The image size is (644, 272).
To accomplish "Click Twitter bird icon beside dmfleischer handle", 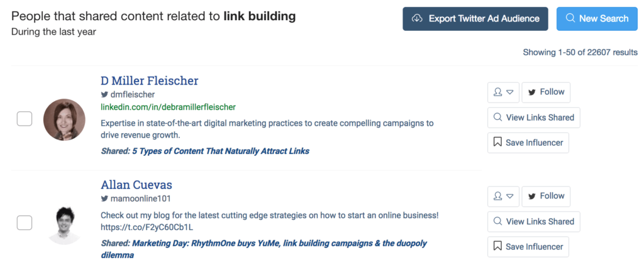I will pos(104,95).
